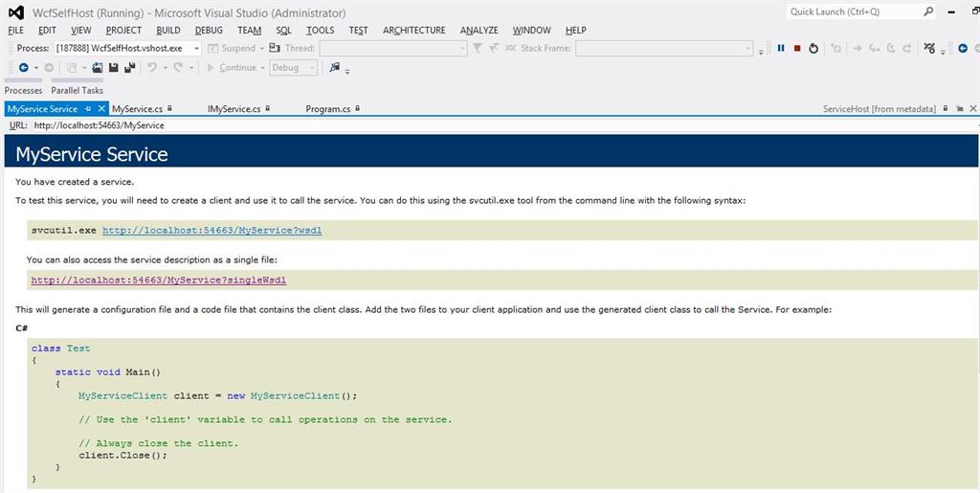Follow the MyService?wsdl link
The height and width of the screenshot is (493, 980).
212,231
